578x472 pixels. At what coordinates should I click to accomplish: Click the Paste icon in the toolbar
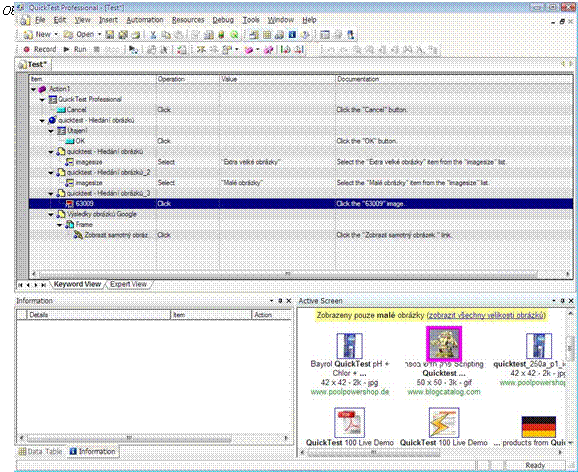point(178,35)
